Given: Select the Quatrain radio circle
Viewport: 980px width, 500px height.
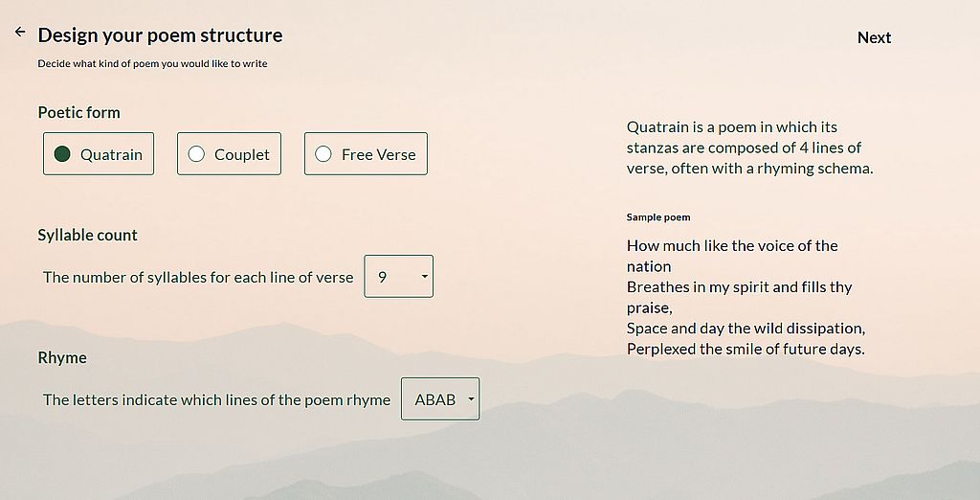Looking at the screenshot, I should click(x=62, y=154).
